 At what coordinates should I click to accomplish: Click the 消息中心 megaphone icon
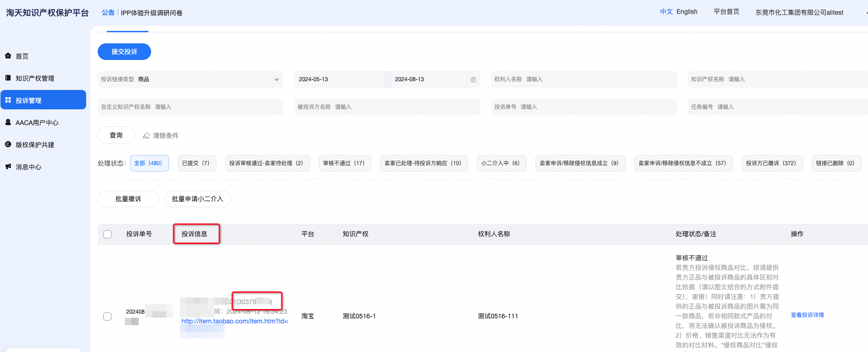point(8,167)
